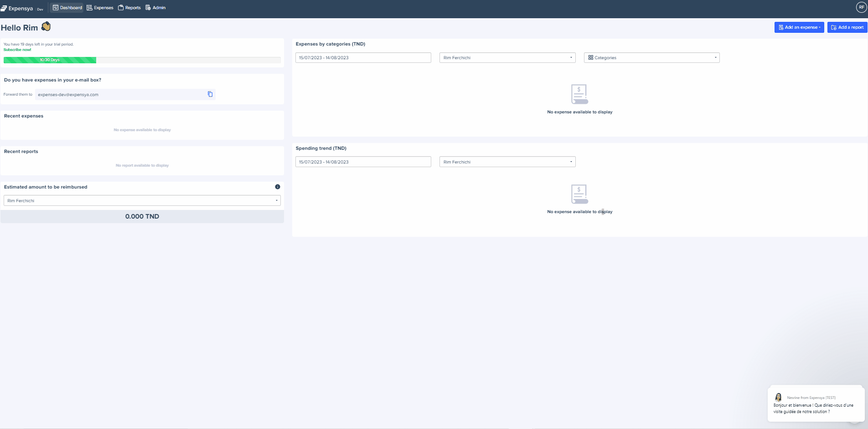Screen dimensions: 868x429
Task: Copy the expenses forwarding email address
Action: [x=210, y=94]
